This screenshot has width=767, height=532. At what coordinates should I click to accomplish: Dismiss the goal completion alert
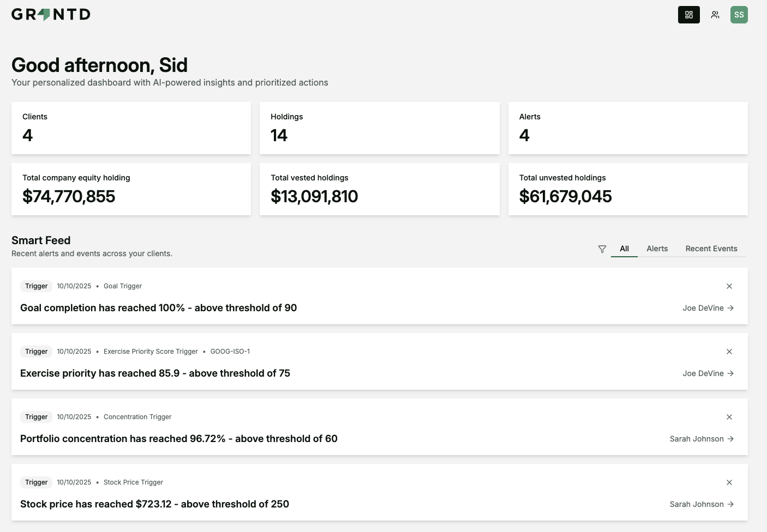729,286
